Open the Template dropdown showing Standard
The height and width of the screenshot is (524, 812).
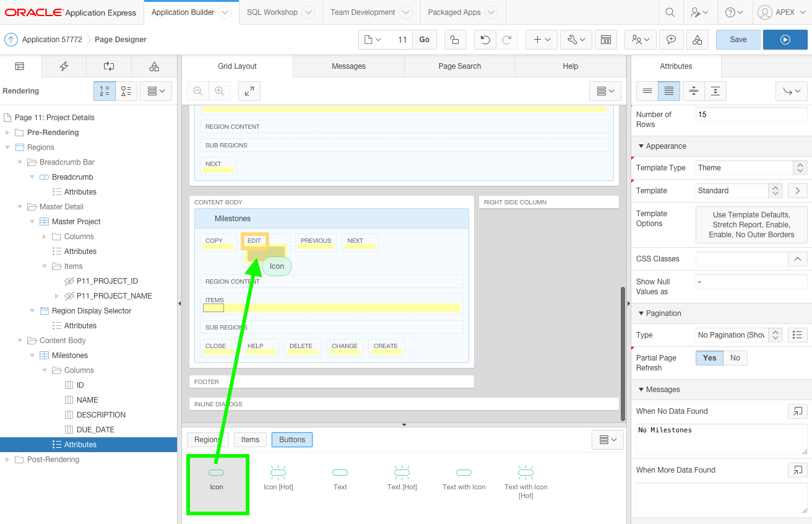coord(739,191)
